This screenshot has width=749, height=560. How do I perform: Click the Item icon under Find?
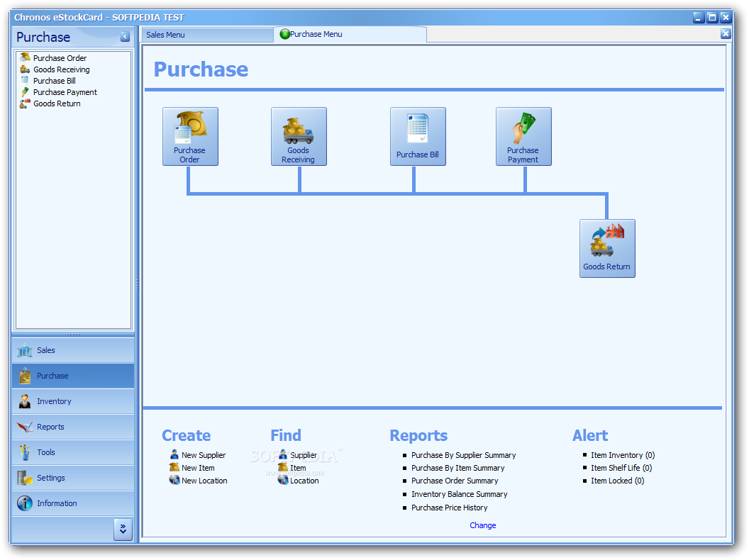click(283, 467)
